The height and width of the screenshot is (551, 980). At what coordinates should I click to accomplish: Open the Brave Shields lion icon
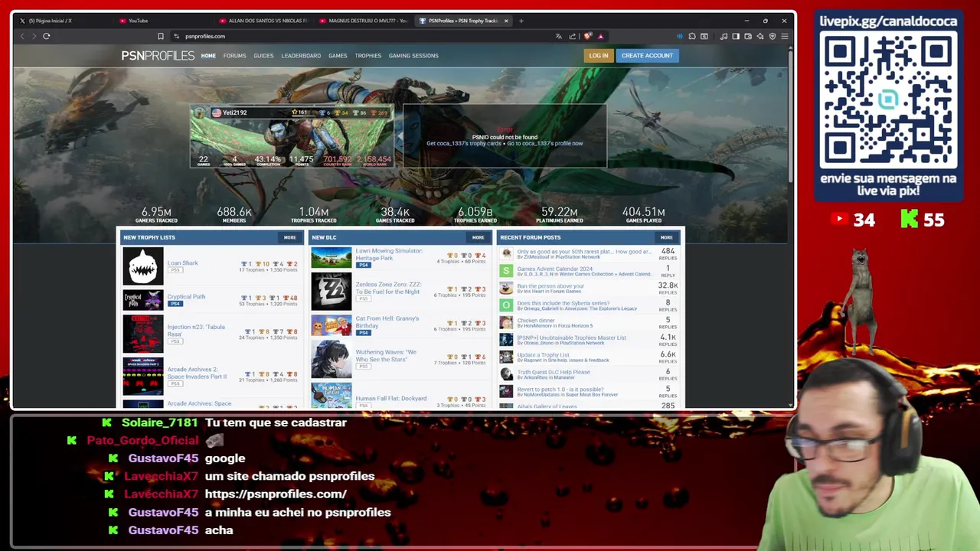pos(588,36)
